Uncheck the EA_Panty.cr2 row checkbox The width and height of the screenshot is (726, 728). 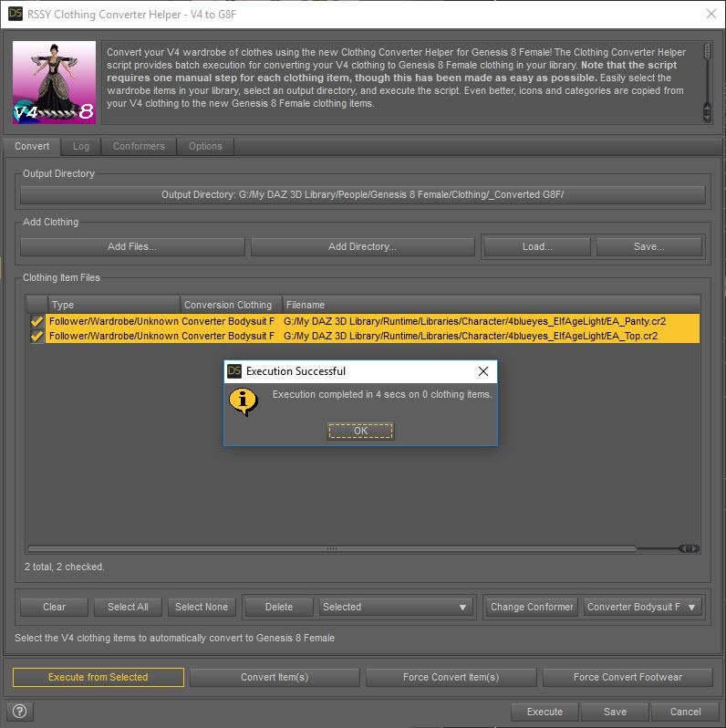click(x=36, y=321)
